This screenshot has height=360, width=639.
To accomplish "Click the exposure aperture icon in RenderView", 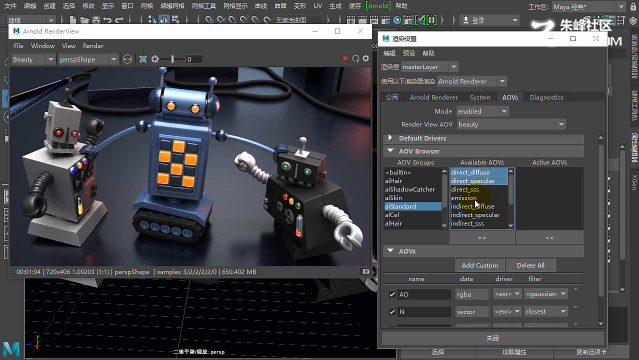I will (x=155, y=60).
